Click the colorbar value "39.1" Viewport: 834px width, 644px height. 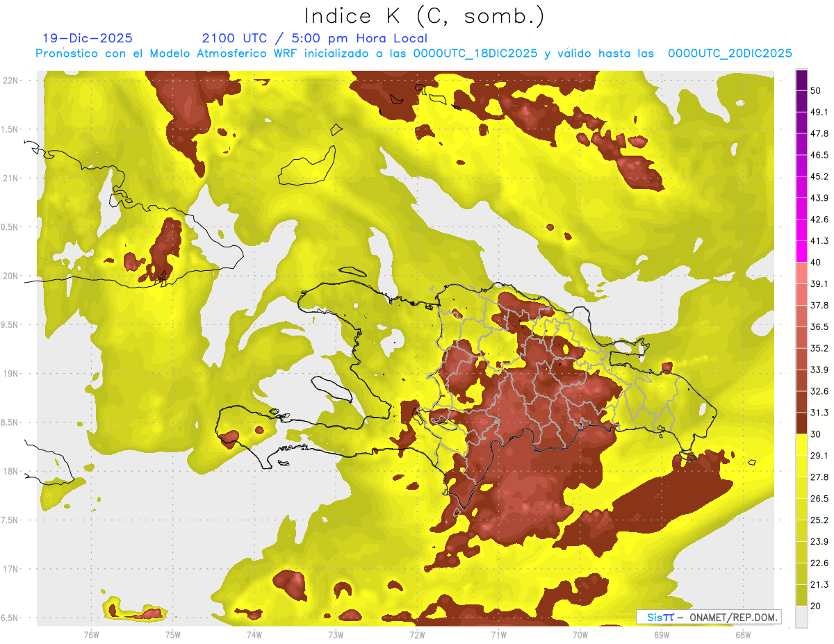click(819, 284)
